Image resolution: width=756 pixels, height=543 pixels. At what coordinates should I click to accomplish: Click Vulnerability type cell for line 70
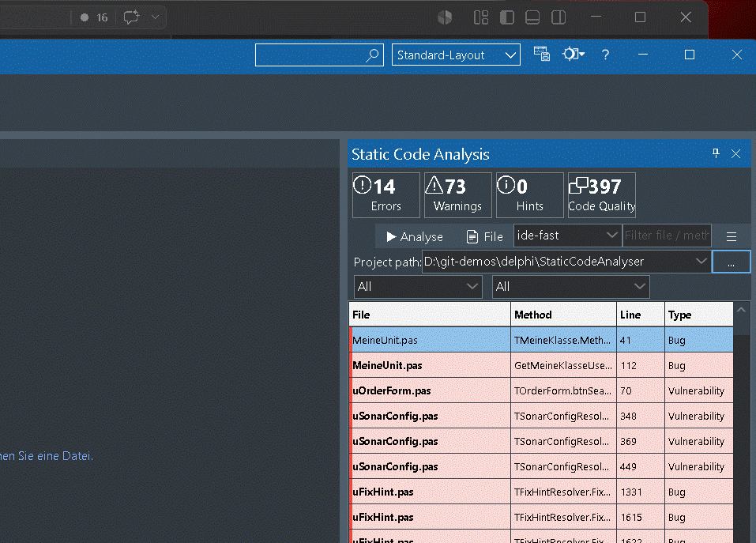coord(699,390)
